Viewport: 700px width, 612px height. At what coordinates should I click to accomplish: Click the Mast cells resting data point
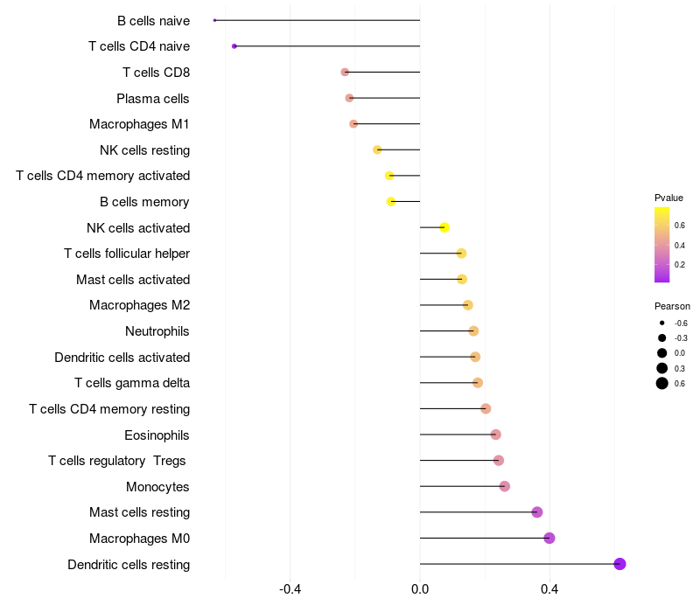pyautogui.click(x=537, y=512)
